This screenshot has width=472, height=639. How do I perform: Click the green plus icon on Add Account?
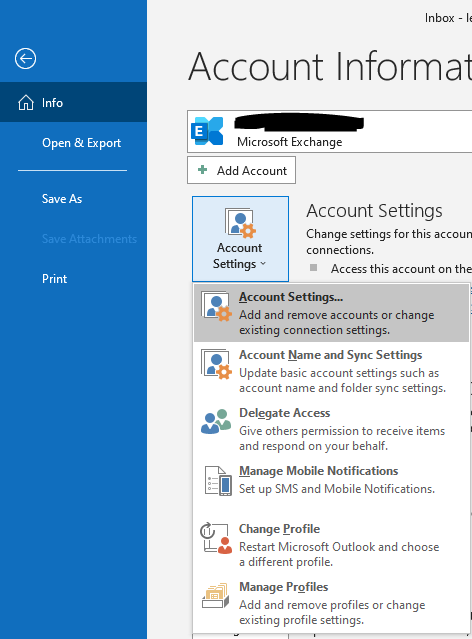click(202, 170)
